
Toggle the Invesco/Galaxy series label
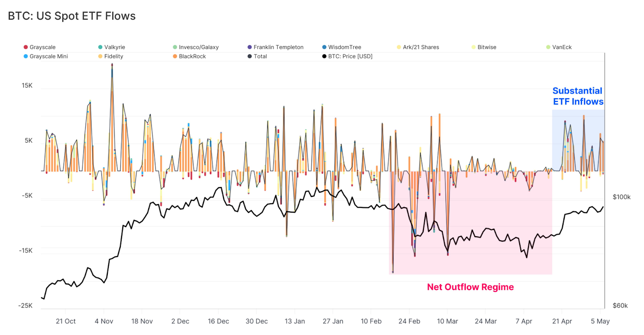199,47
